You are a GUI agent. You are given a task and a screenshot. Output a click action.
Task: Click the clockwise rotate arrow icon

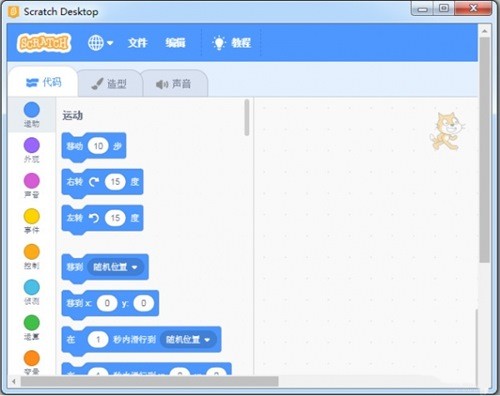94,182
